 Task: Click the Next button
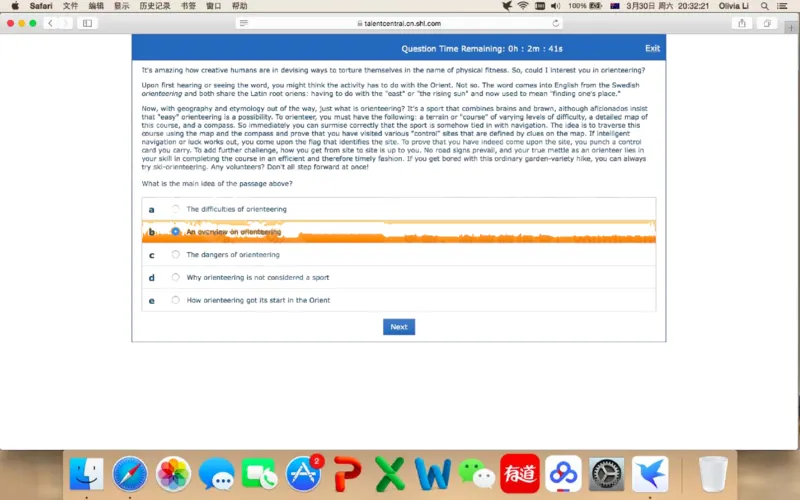pos(398,327)
